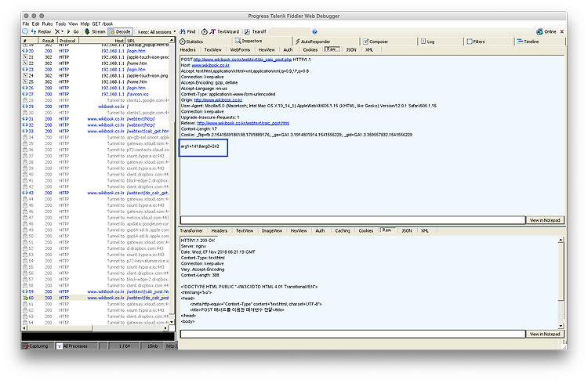Sort sessions by Result column header
This screenshot has height=380, width=588.
pyautogui.click(x=48, y=41)
